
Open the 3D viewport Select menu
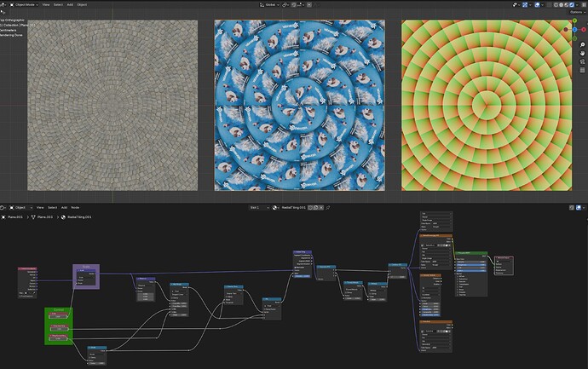point(58,5)
